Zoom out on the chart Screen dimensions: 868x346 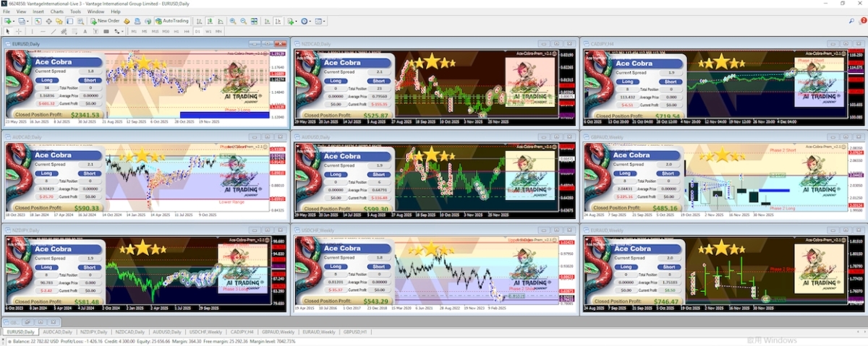pos(243,21)
